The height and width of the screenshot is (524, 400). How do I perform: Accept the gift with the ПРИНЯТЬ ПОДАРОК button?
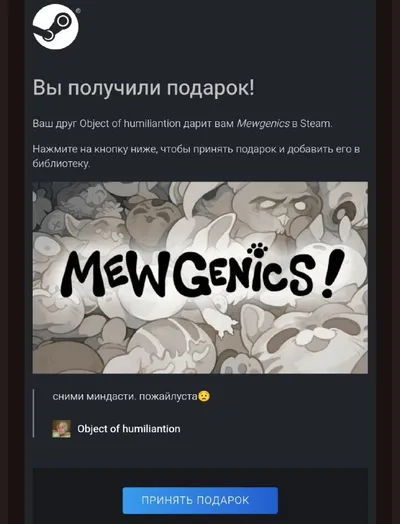200,500
